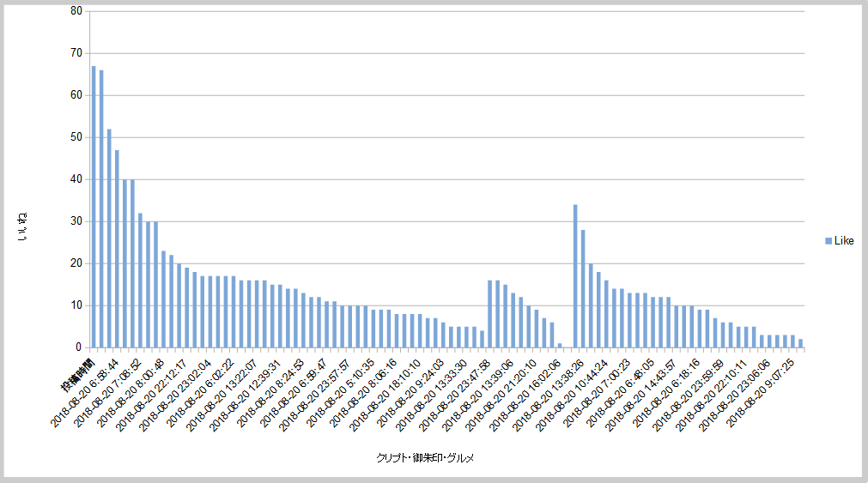Select the 80 label on the y-axis
The width and height of the screenshot is (868, 483).
pyautogui.click(x=77, y=11)
